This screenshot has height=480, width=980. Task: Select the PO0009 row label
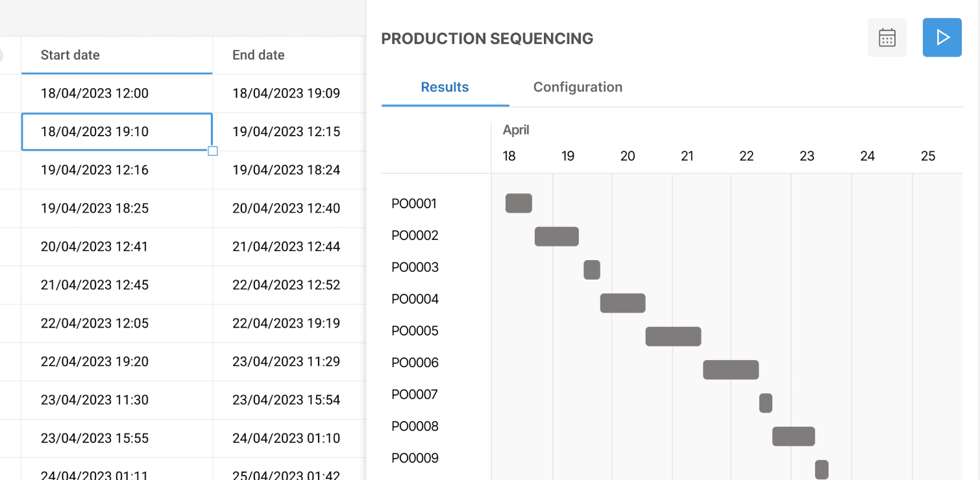coord(415,458)
